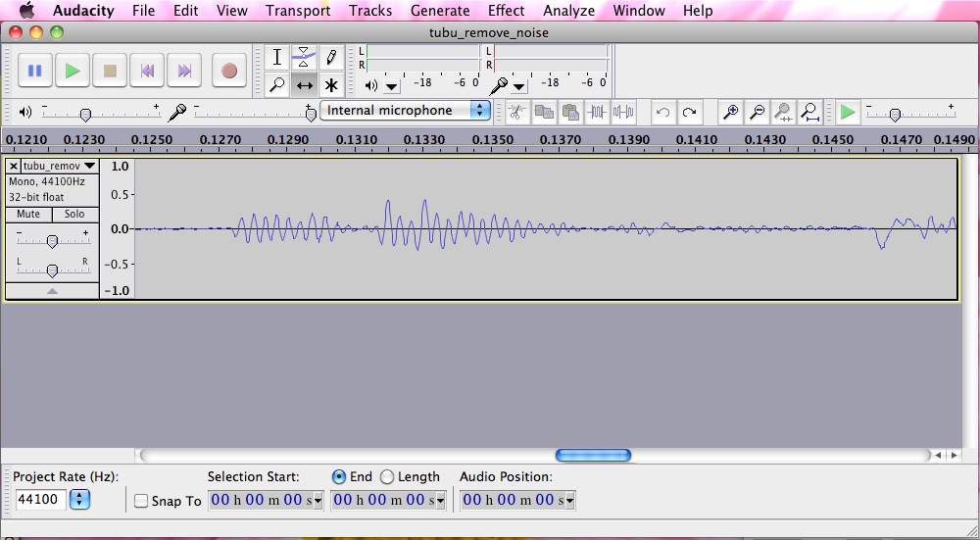Start playback with the Play button
The height and width of the screenshot is (540, 980).
click(x=73, y=71)
